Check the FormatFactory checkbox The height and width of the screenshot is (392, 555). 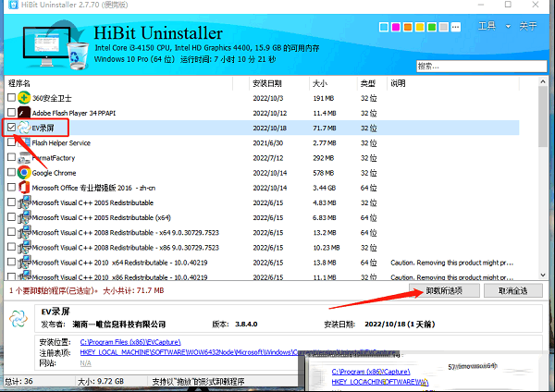(x=11, y=157)
